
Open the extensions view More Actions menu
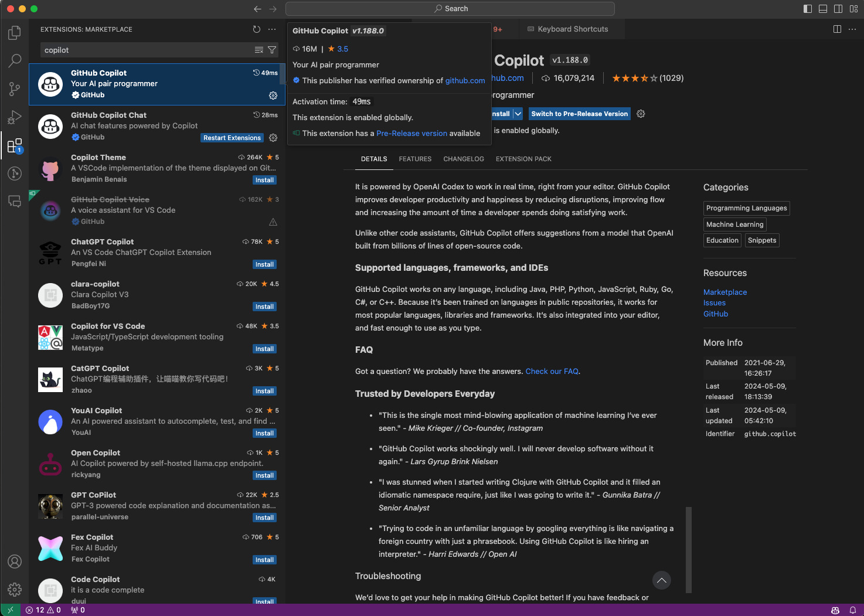pyautogui.click(x=271, y=29)
